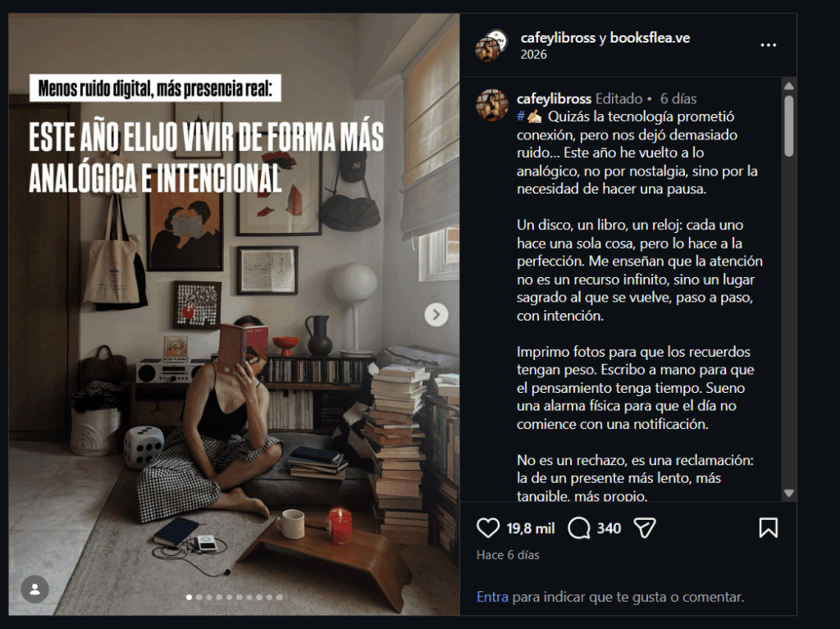Viewport: 840px width, 629px height.
Task: Open cafeylibross username in caption
Action: point(554,98)
